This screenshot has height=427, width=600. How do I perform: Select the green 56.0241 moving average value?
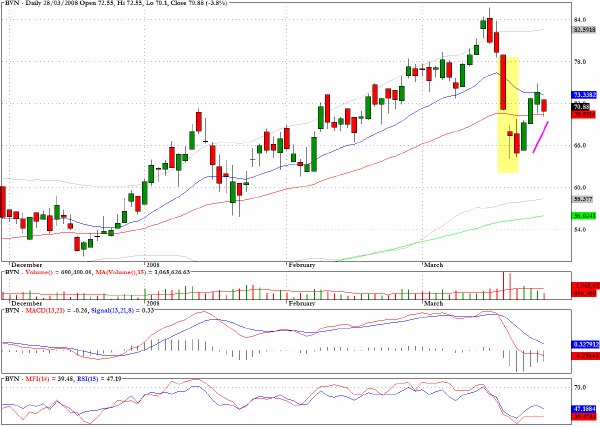pyautogui.click(x=584, y=216)
